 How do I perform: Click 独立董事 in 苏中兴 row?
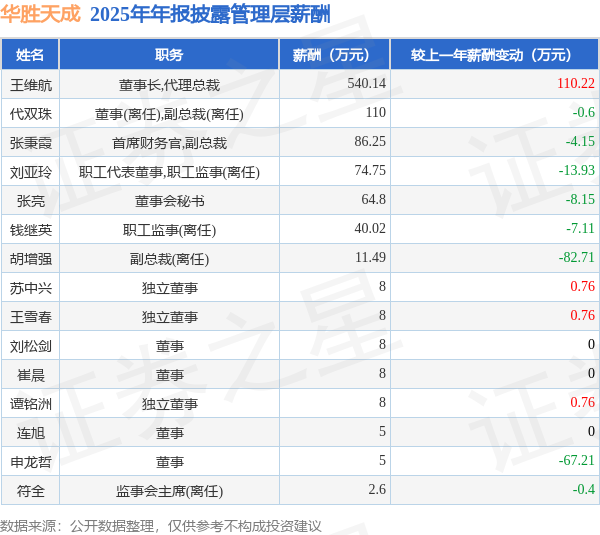point(169,288)
